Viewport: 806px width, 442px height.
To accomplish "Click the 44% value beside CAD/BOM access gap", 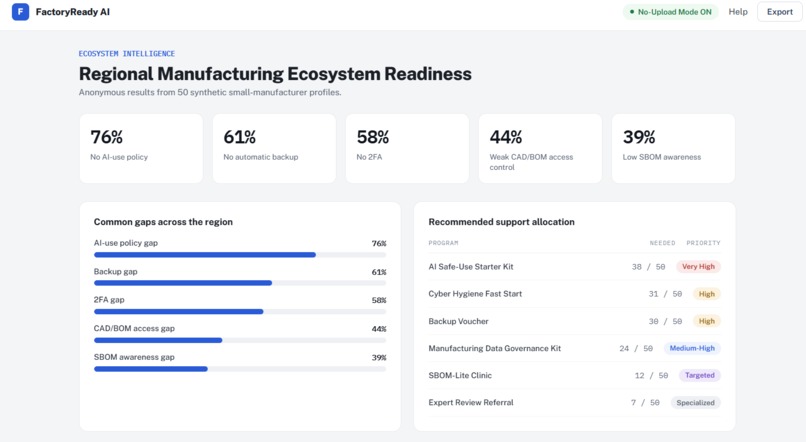I will pos(379,329).
